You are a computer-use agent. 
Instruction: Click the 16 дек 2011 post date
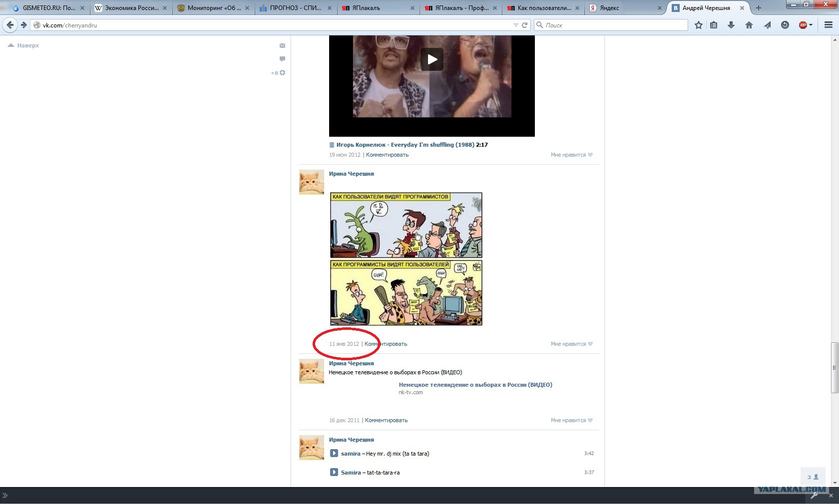(x=344, y=420)
